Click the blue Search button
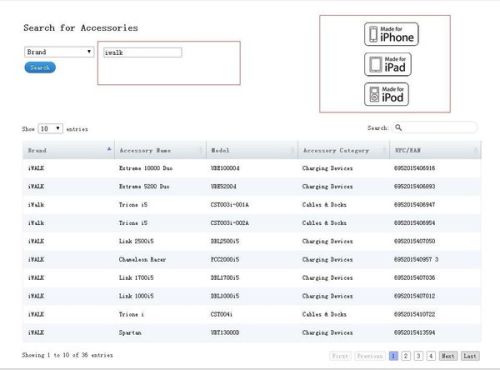The width and height of the screenshot is (500, 370). (x=40, y=67)
